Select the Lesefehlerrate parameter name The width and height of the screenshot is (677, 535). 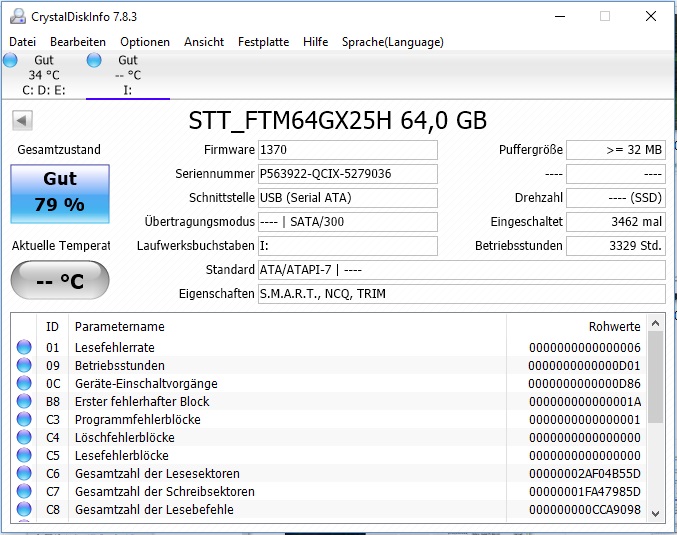point(114,348)
